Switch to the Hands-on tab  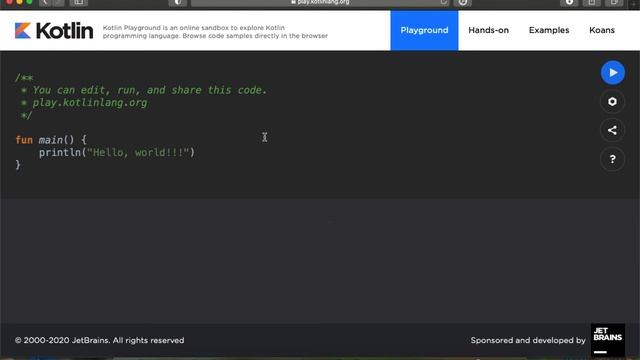point(489,31)
